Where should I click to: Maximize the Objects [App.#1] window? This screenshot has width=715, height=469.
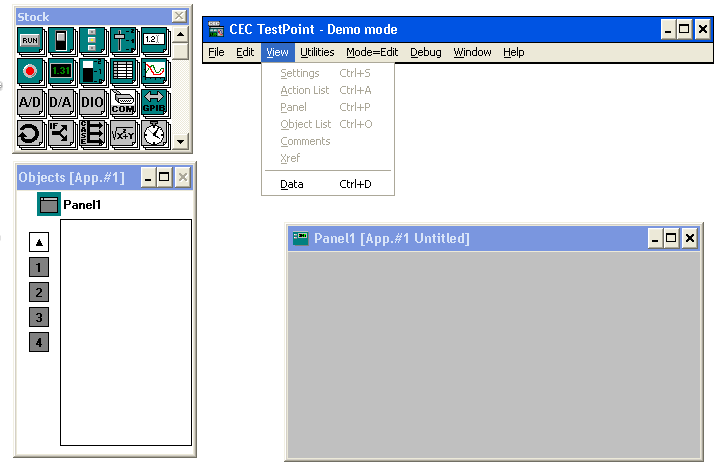(164, 177)
